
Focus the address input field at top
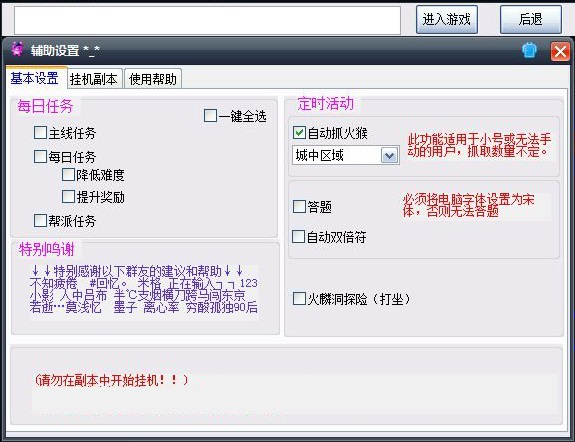pos(207,20)
